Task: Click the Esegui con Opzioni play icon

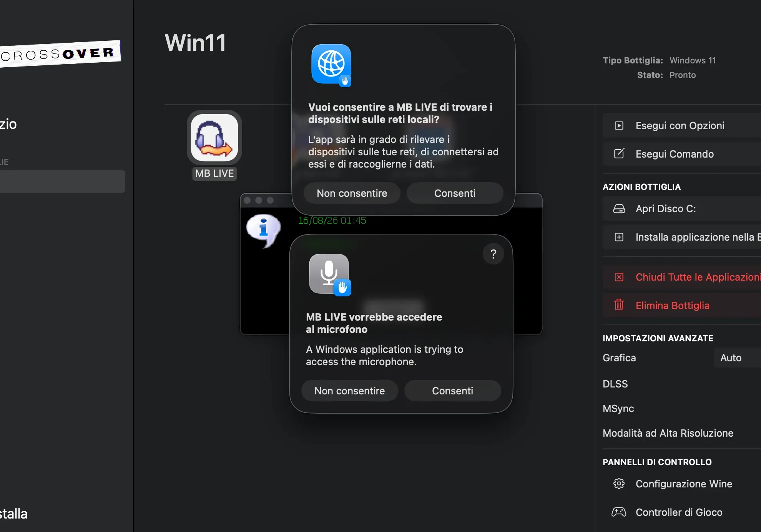Action: click(x=619, y=126)
